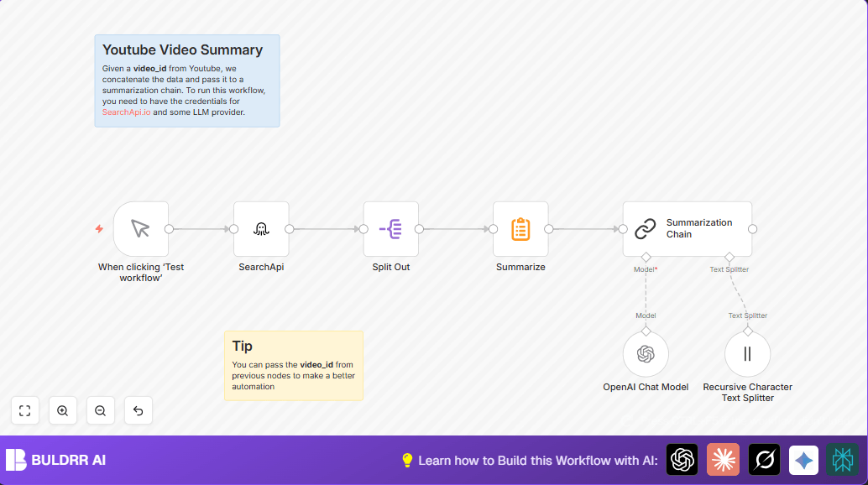Open the Split Out node
Screen dimensions: 868x485
click(x=391, y=229)
